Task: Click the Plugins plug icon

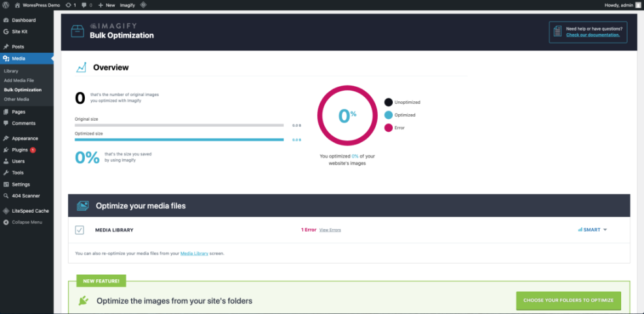Action: [x=6, y=150]
